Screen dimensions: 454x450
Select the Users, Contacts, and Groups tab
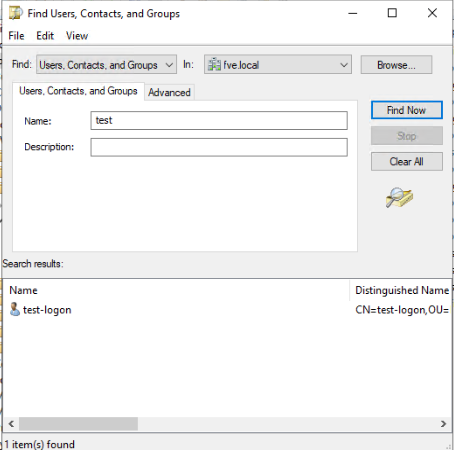[78, 91]
